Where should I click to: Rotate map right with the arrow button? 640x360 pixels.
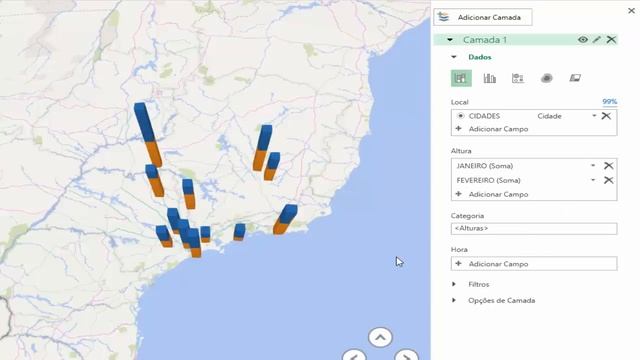coord(406,355)
